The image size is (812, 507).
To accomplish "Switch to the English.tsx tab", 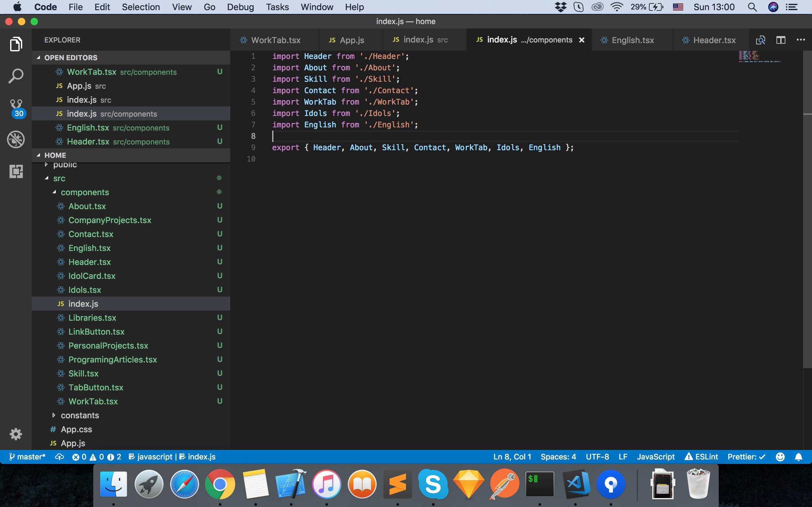I will (x=632, y=40).
